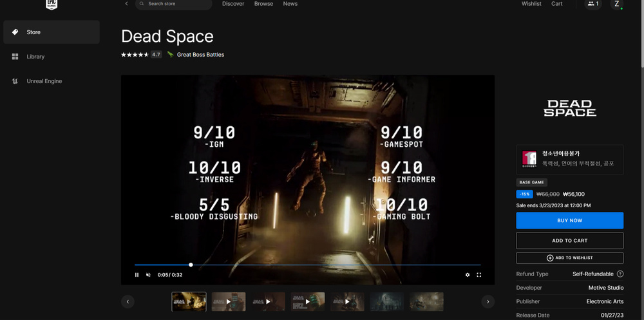
Task: Select the fourth trailer thumbnail
Action: 308,301
